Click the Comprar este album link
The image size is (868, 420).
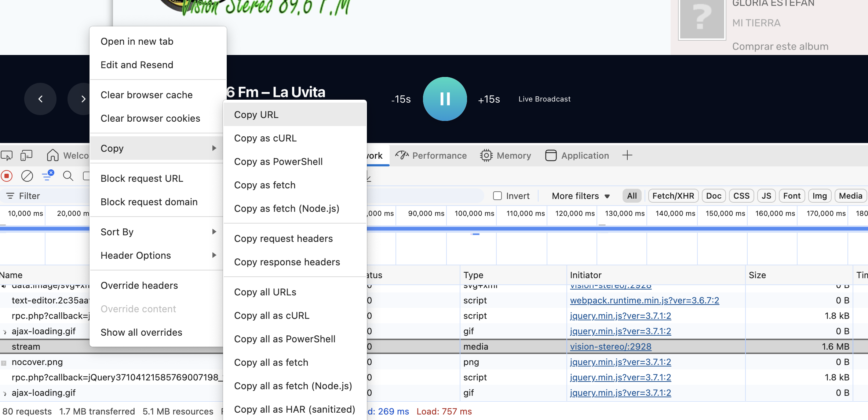point(780,46)
